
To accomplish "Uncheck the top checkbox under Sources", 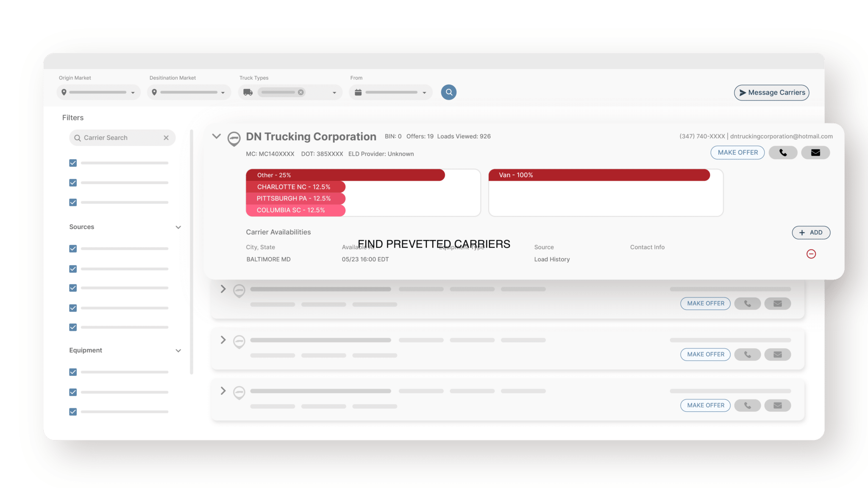I will pos(72,249).
